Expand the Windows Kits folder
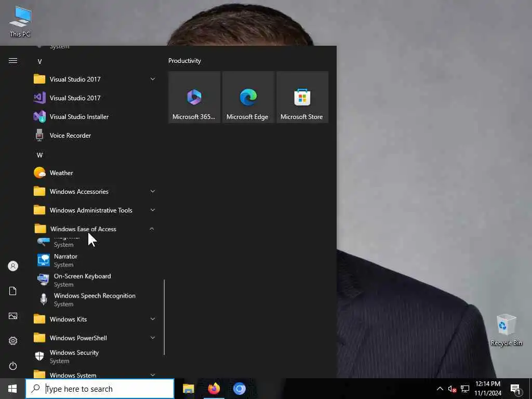The height and width of the screenshot is (399, 532). (x=95, y=320)
